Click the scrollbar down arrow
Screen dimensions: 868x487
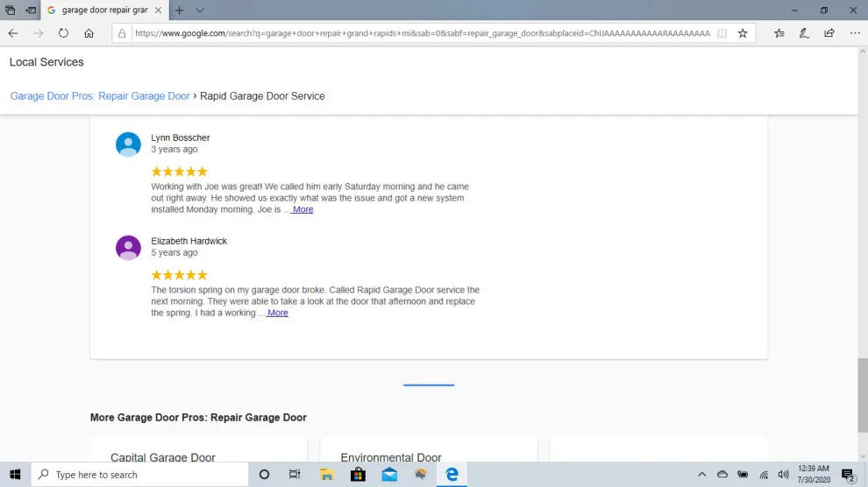coord(863,456)
